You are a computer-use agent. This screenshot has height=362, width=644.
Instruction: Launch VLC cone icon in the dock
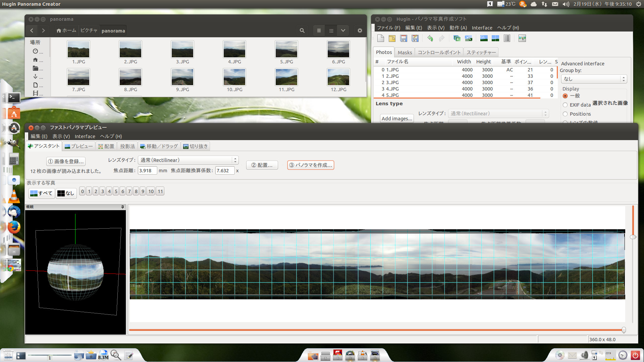[x=14, y=196]
